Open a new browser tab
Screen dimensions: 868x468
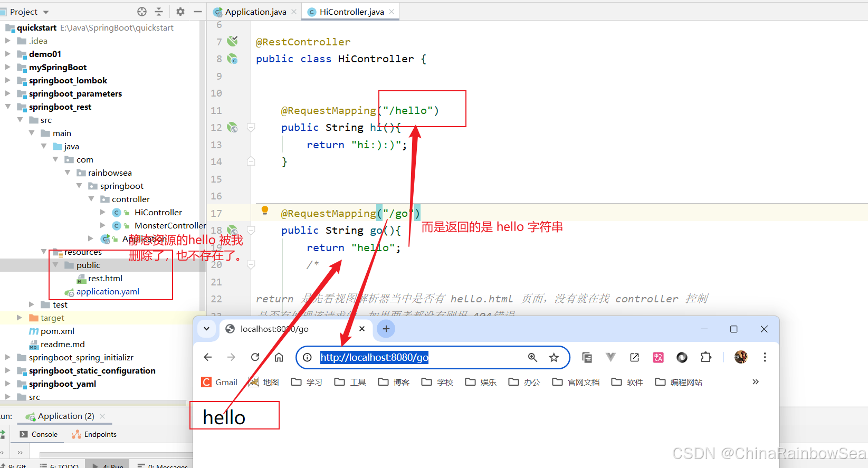point(386,329)
